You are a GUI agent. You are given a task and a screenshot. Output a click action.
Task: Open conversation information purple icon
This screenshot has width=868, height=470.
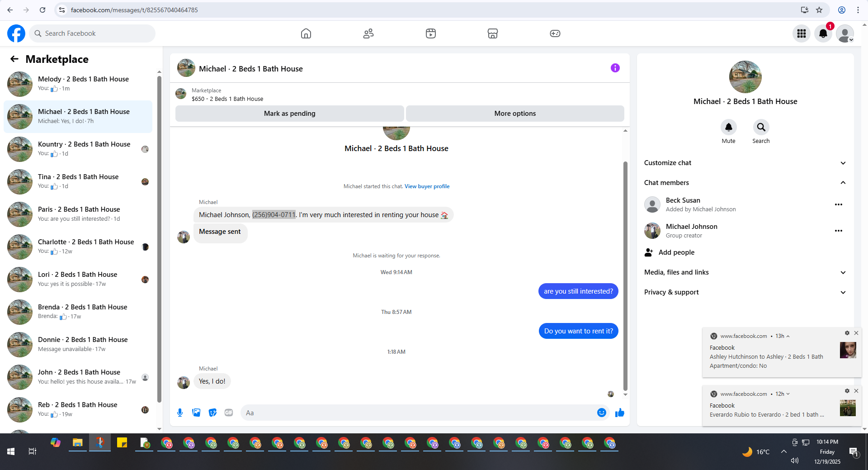(615, 68)
